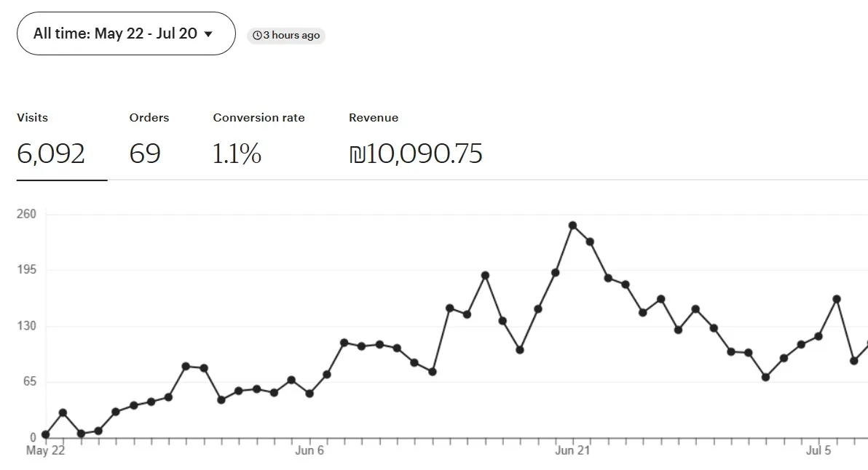Image resolution: width=868 pixels, height=470 pixels.
Task: Click the 260 y-axis label
Action: [x=27, y=214]
